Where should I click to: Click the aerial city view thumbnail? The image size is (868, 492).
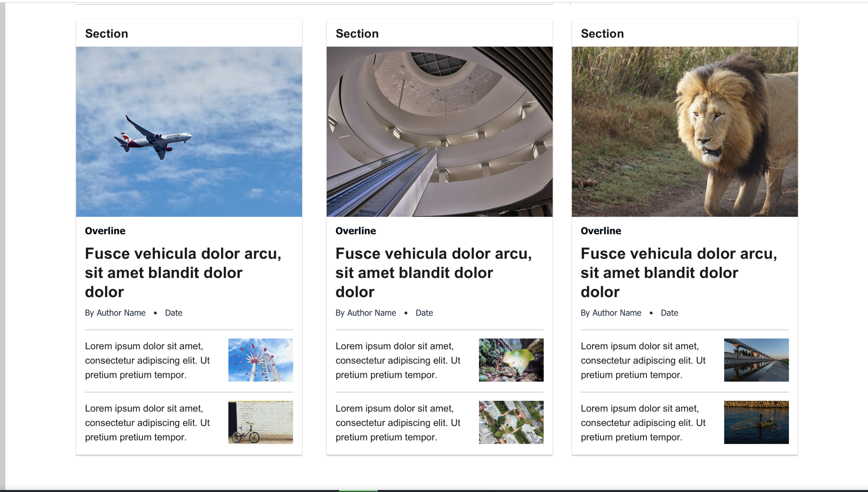click(511, 422)
